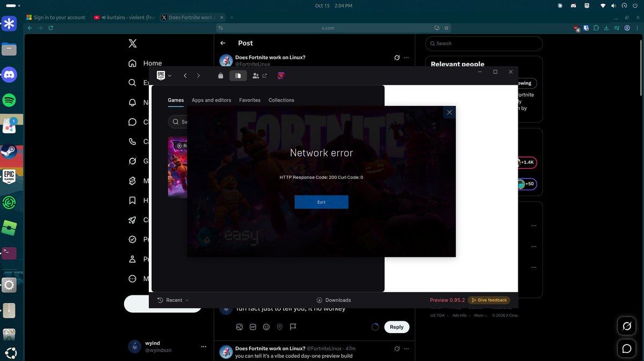This screenshot has height=361, width=644.
Task: Open the browser menu three dots
Action: coord(637,28)
